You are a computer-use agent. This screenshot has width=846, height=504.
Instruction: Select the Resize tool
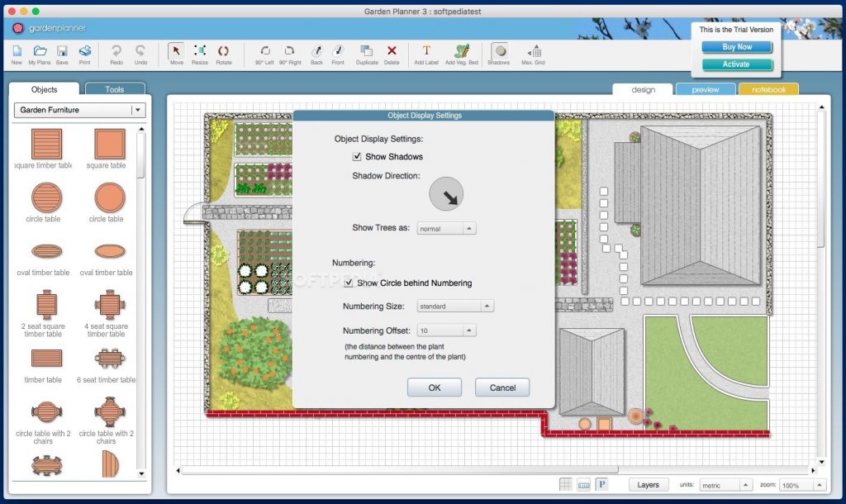click(x=199, y=51)
